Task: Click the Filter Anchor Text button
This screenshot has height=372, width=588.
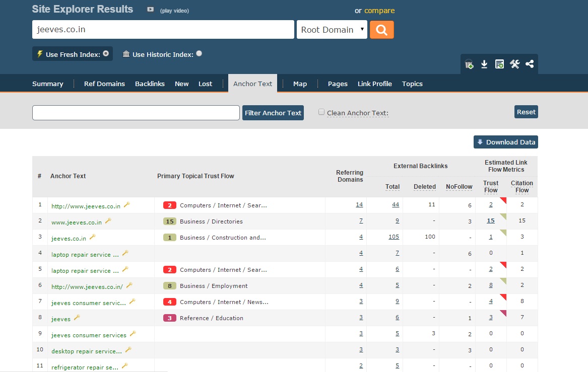Action: pyautogui.click(x=273, y=113)
